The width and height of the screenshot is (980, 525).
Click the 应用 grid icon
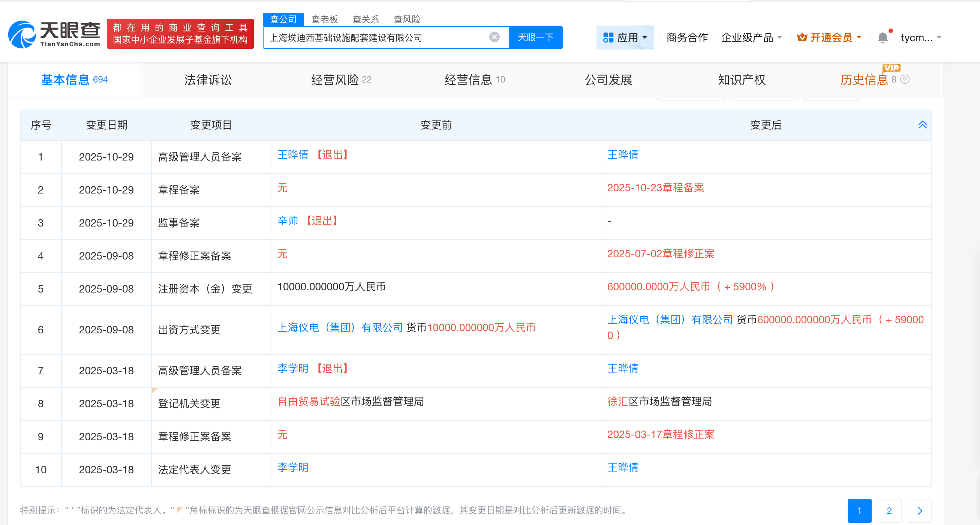608,37
